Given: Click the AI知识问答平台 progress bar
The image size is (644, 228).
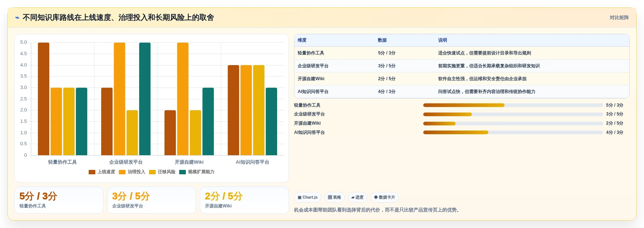Looking at the screenshot, I should point(513,132).
